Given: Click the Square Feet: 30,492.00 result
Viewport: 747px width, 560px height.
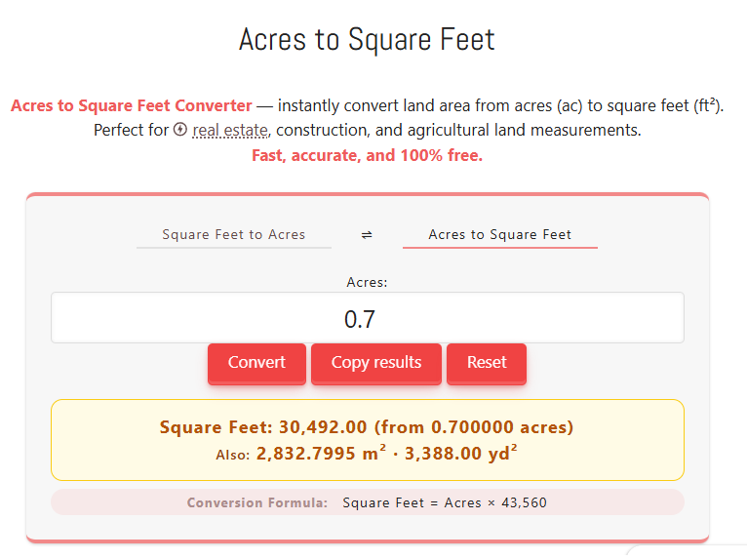Looking at the screenshot, I should 263,427.
